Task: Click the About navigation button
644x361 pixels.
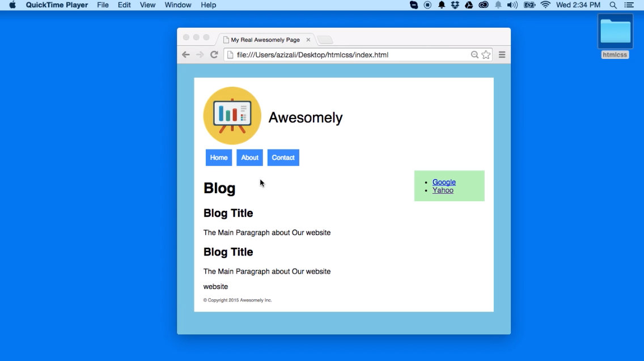Action: [249, 158]
